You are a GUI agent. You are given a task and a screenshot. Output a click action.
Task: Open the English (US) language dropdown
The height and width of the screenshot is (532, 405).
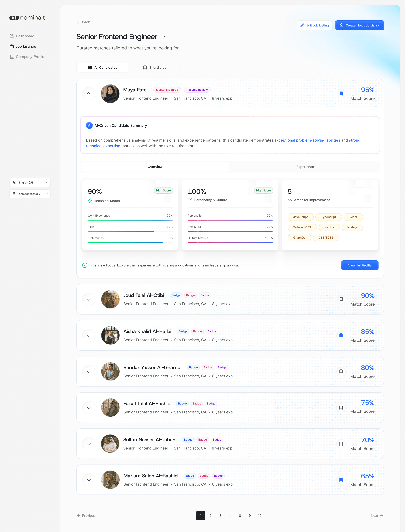pyautogui.click(x=30, y=182)
